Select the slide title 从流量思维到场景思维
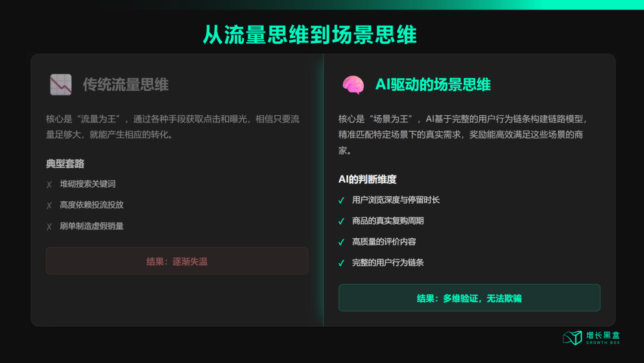This screenshot has width=644, height=363. [322, 34]
